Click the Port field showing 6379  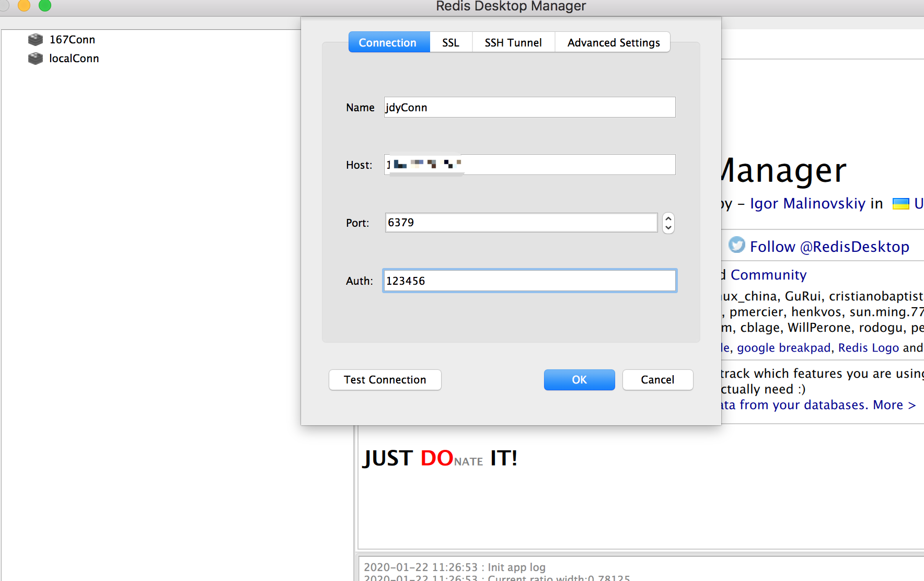(x=521, y=223)
